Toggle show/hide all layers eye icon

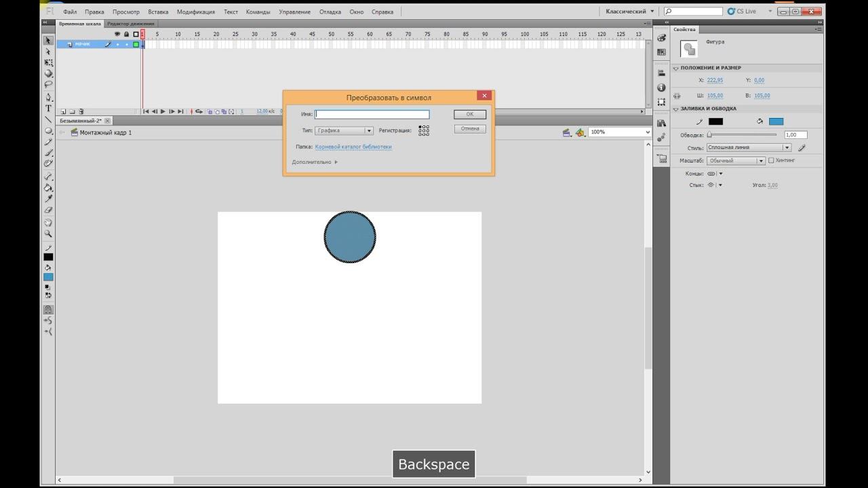coord(117,34)
